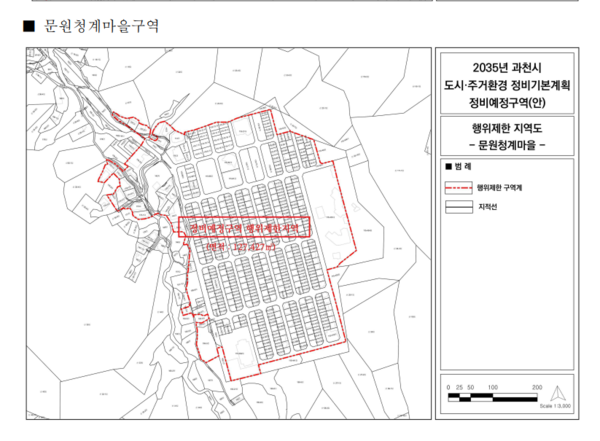Click the small square bullet beside 범례
Screen dimensions: 600x441
(447, 164)
